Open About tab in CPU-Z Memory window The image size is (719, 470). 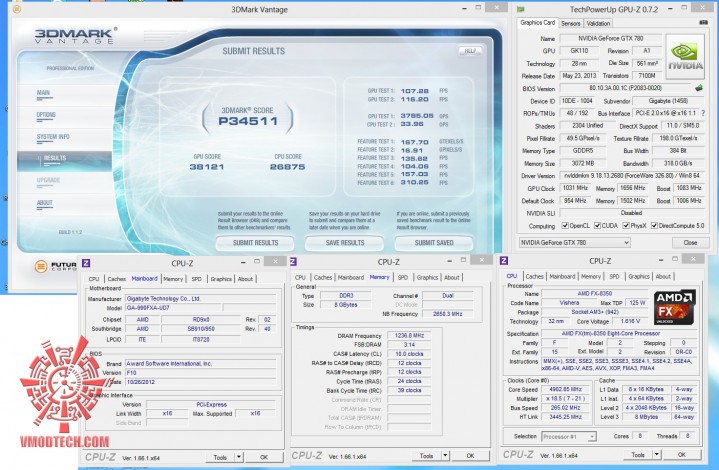pyautogui.click(x=452, y=277)
